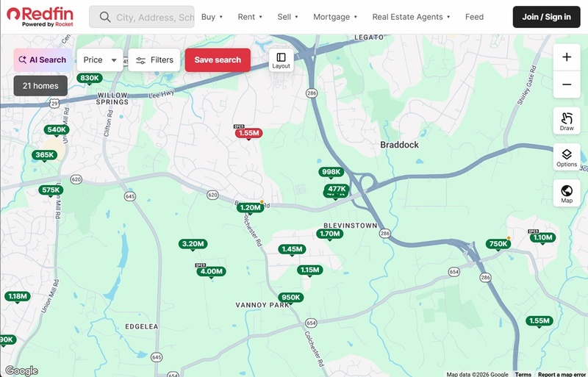Go to the Feed page

coord(474,17)
